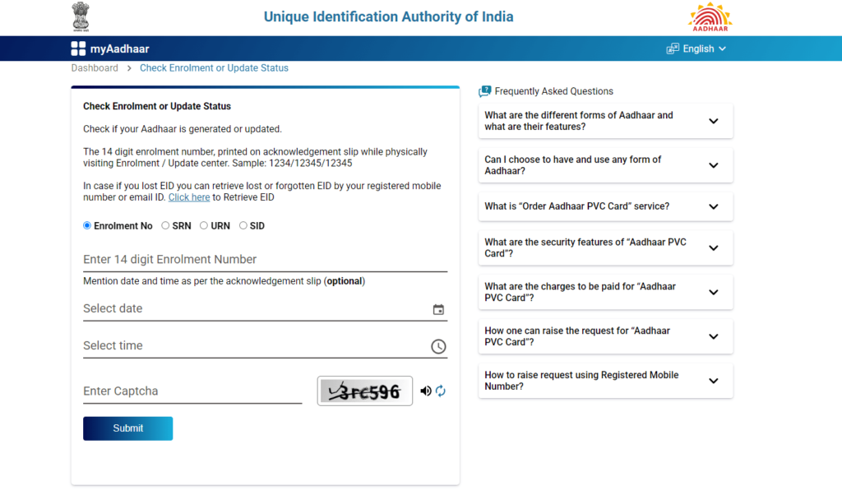Select the URN radio button
Screen dimensions: 842x504
tap(204, 225)
